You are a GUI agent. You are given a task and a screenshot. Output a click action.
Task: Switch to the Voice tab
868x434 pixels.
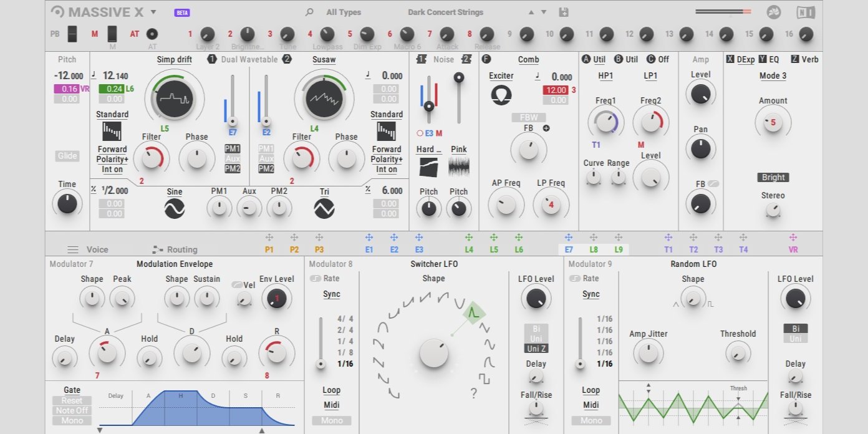tap(97, 249)
